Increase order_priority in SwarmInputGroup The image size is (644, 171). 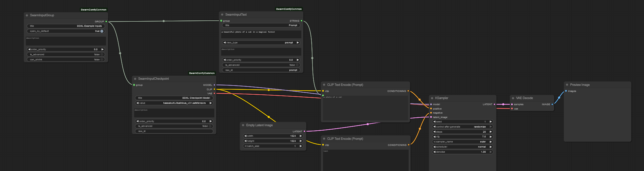coord(102,49)
